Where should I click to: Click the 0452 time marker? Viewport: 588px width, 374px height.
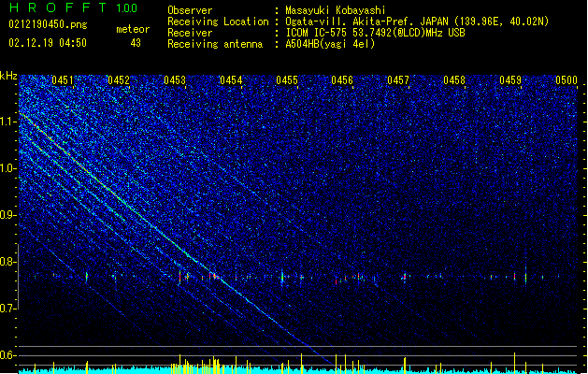[119, 80]
